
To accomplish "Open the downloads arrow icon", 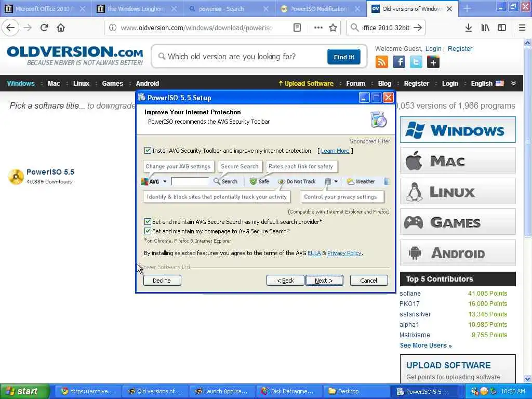I will coord(468,28).
